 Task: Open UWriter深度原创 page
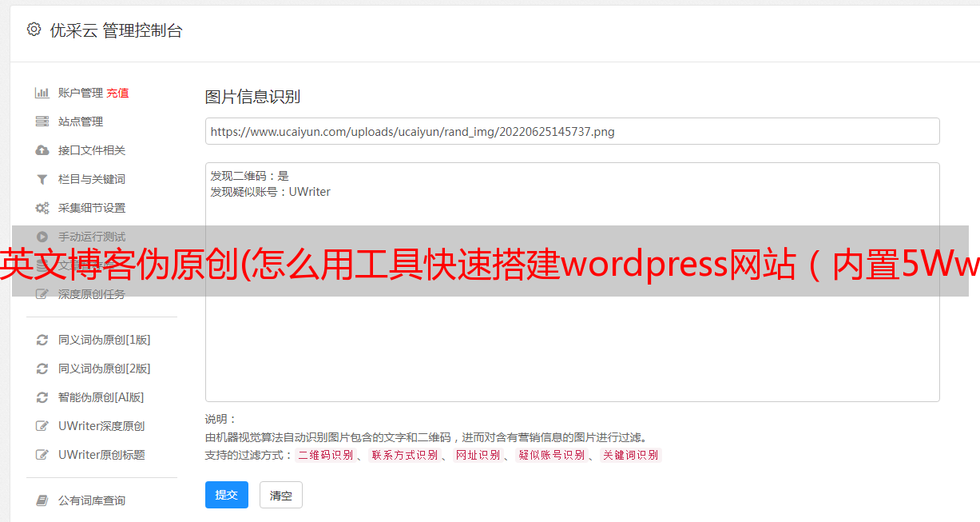[x=101, y=426]
